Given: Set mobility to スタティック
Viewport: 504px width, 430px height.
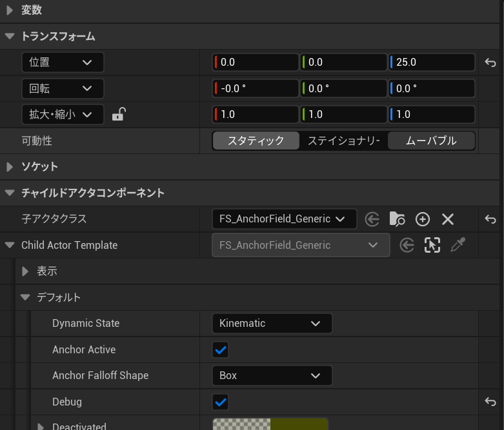Looking at the screenshot, I should [256, 141].
